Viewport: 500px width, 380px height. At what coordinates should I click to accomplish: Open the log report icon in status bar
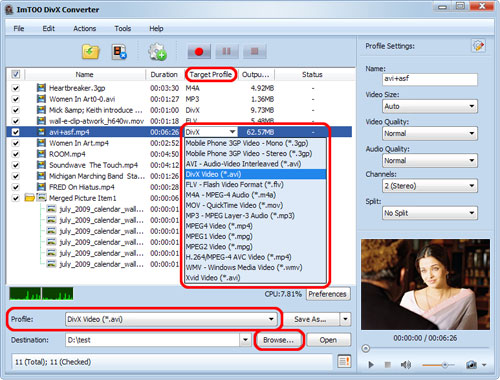(x=344, y=361)
